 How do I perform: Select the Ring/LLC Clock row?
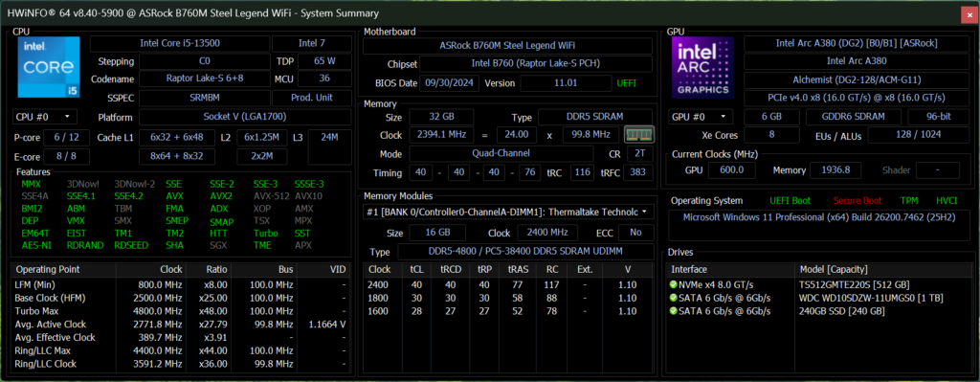[181, 364]
